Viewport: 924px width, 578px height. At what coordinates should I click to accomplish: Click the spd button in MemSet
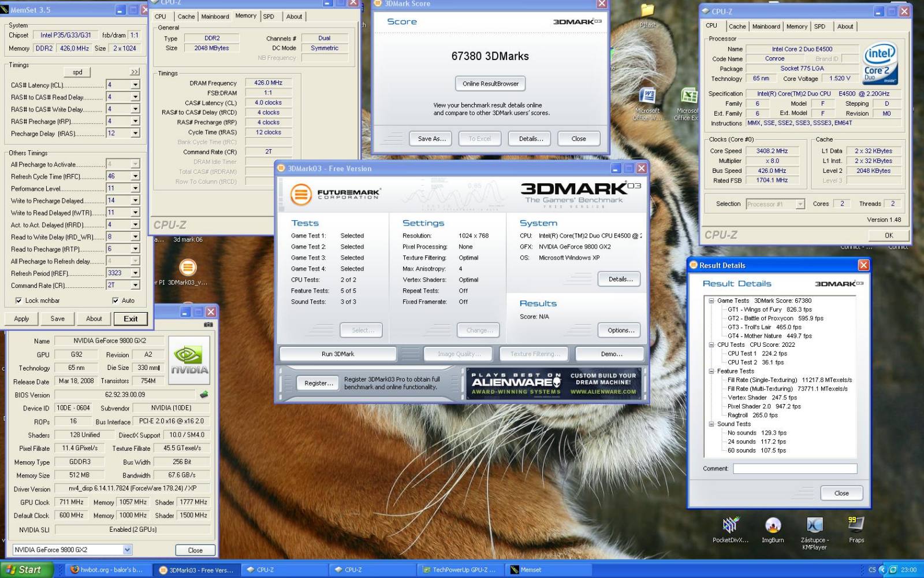[x=77, y=72]
